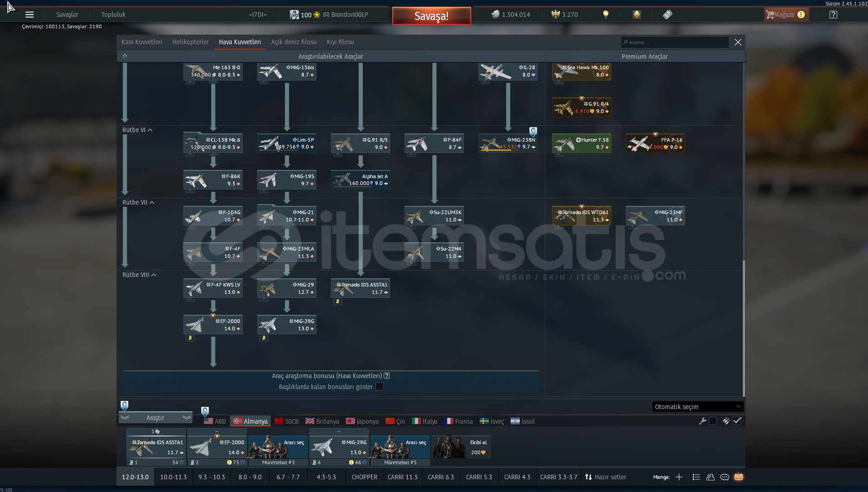Expand the CL-13B Mk.6 vehicle group
868x492 pixels.
click(x=213, y=154)
